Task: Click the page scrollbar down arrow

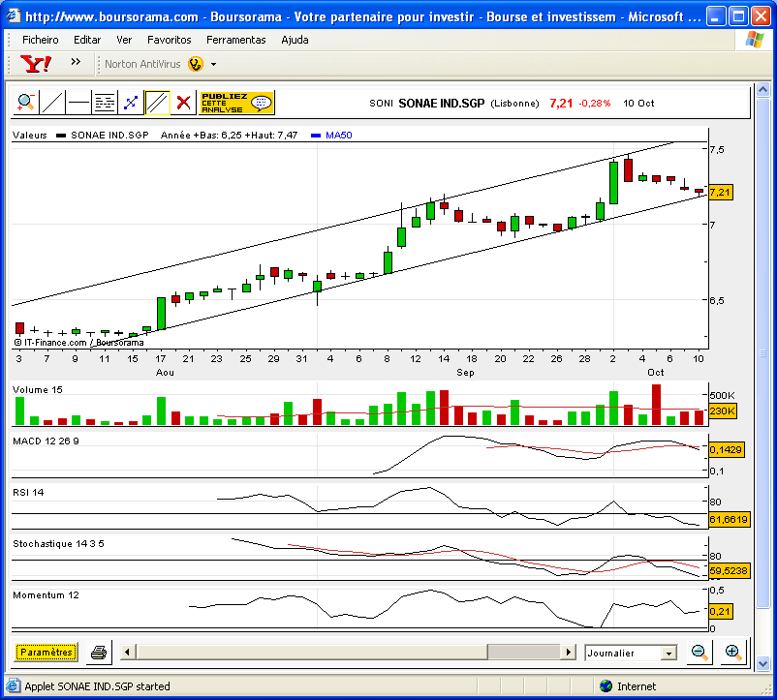Action: [x=762, y=663]
